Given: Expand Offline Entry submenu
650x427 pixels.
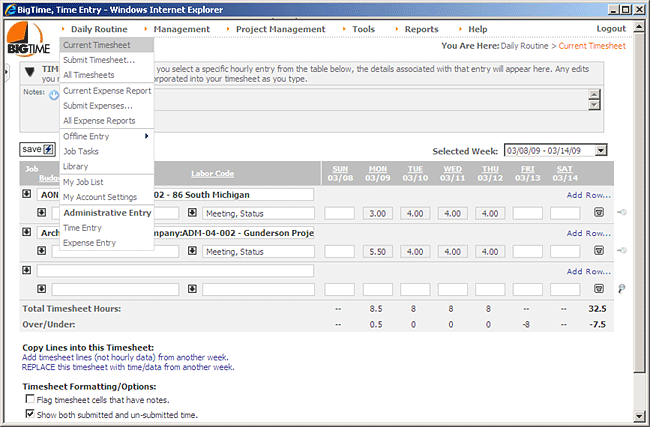Looking at the screenshot, I should click(x=107, y=136).
